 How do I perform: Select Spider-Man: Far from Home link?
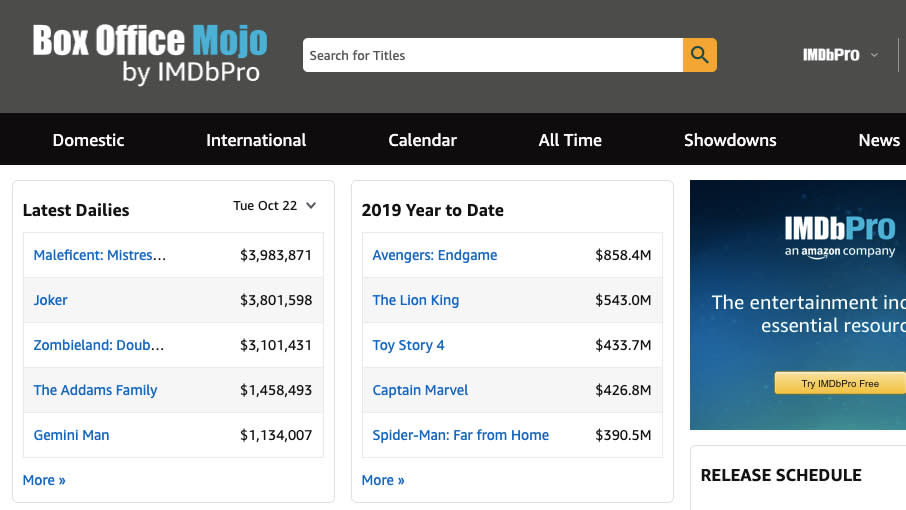pos(460,435)
